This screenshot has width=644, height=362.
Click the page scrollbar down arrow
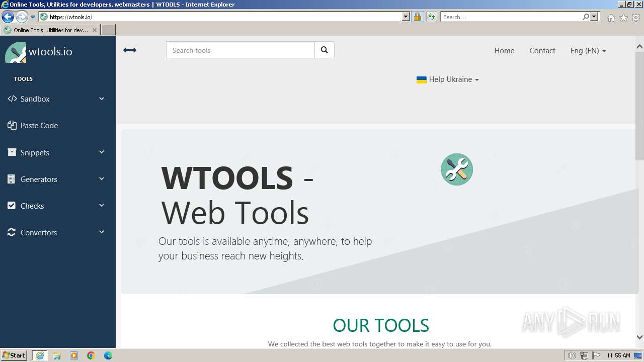pyautogui.click(x=639, y=337)
